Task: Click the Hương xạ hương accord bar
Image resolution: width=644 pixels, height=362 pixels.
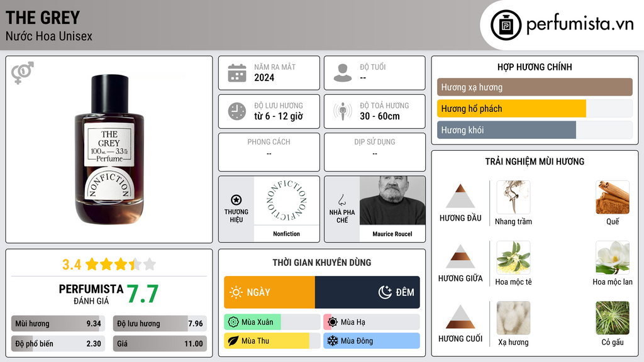Action: 535,87
